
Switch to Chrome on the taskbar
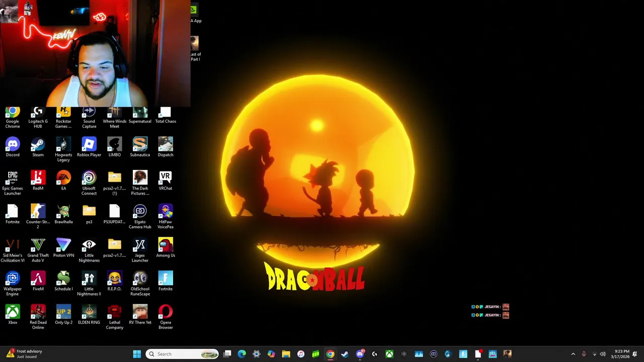[330, 354]
